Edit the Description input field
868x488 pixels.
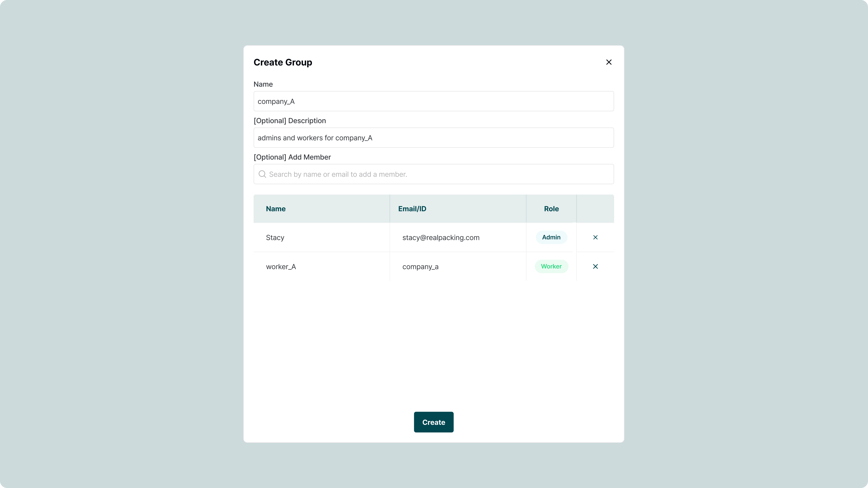click(x=433, y=138)
